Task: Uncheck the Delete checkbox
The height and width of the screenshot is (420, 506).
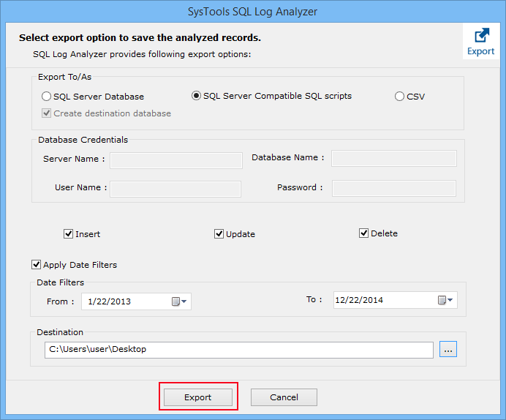Action: [x=363, y=233]
